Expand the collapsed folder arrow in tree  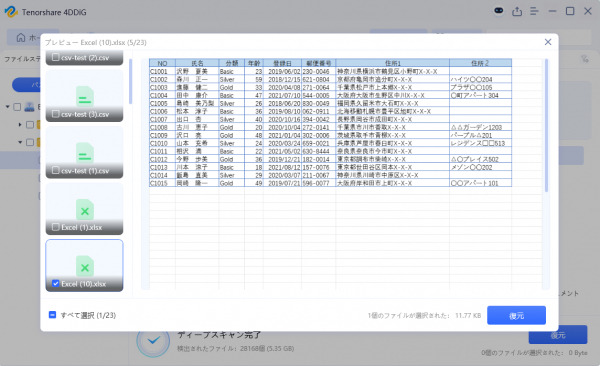coord(20,124)
